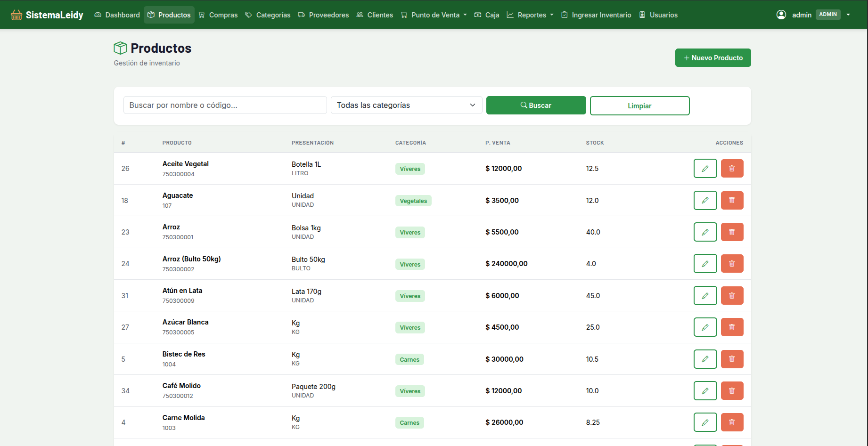Viewport: 868px width, 446px height.
Task: Focus the search by name or code field
Action: (225, 105)
